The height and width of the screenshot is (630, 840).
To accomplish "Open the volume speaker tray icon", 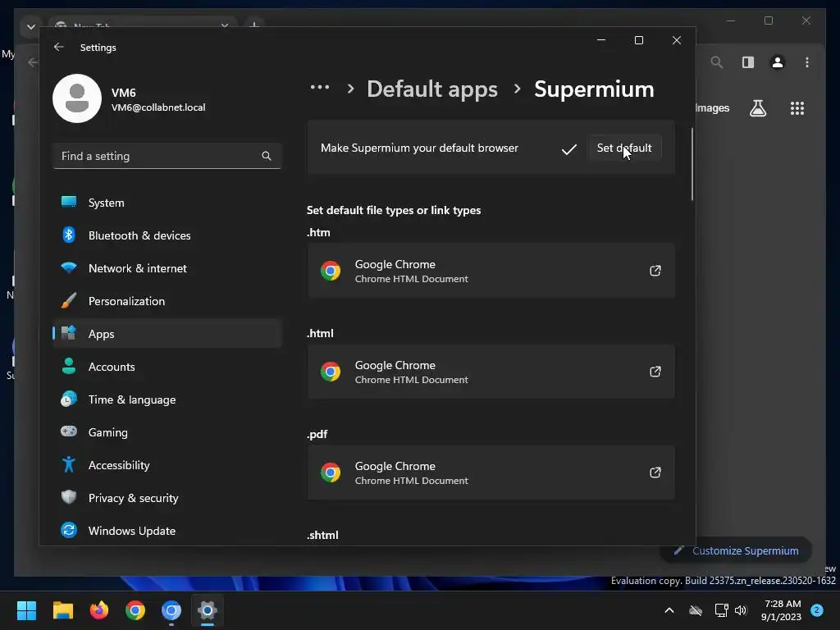I will [741, 610].
